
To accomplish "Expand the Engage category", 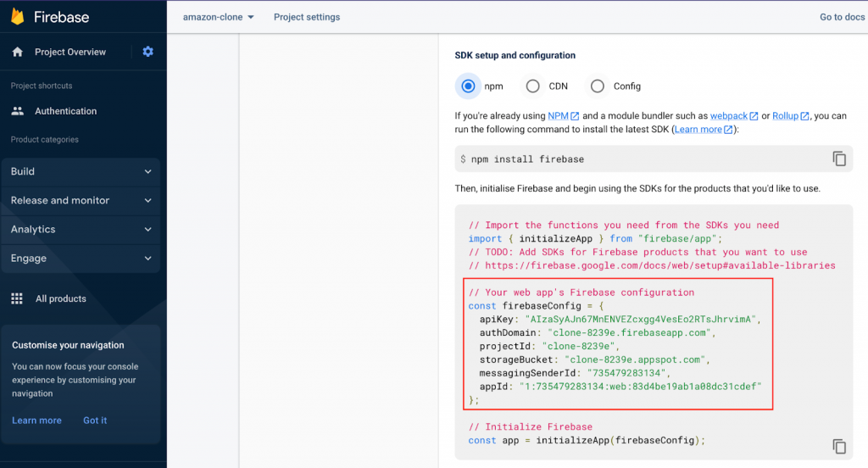I will pos(81,258).
